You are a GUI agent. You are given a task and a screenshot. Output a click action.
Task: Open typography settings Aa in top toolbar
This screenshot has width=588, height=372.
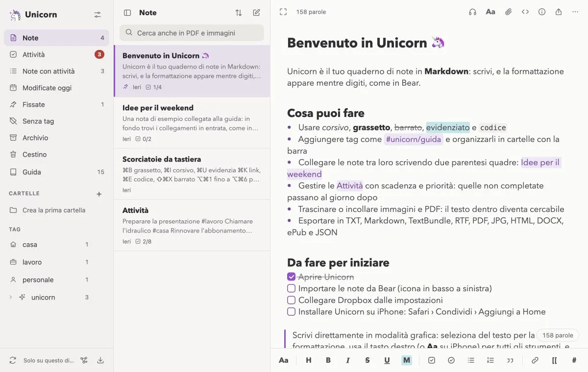click(490, 12)
